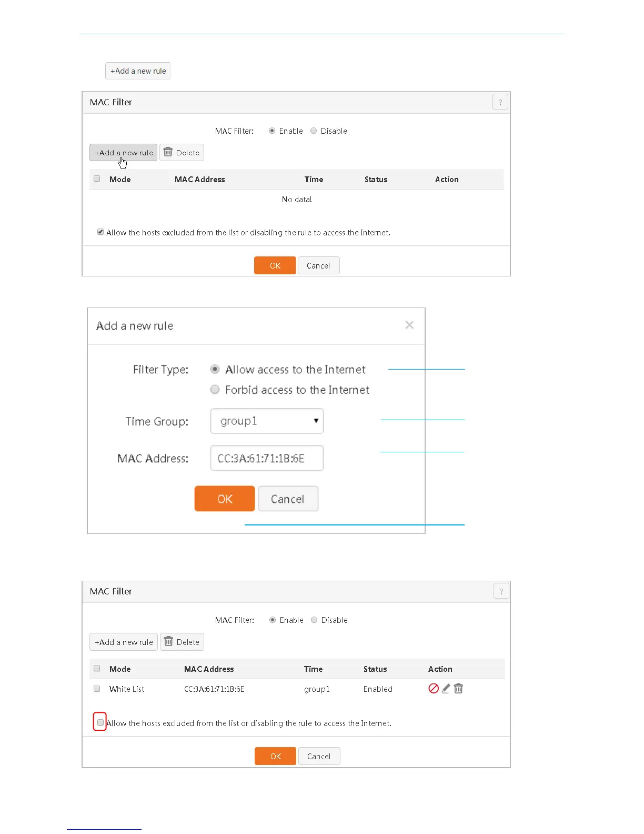The height and width of the screenshot is (834, 644).
Task: Close the Add a new rule dialog
Action: pos(409,325)
